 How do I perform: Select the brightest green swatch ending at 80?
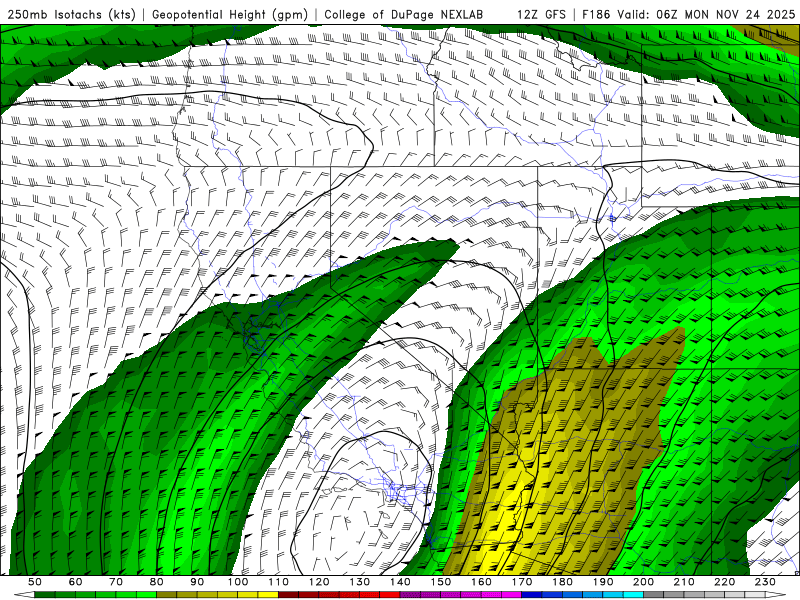146,595
